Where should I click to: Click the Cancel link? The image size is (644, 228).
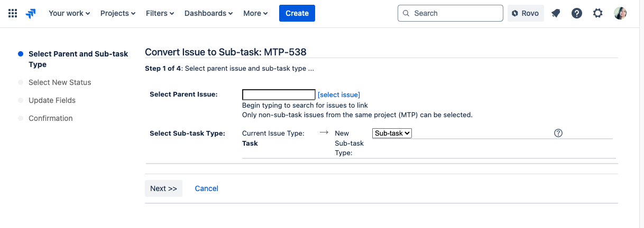206,188
